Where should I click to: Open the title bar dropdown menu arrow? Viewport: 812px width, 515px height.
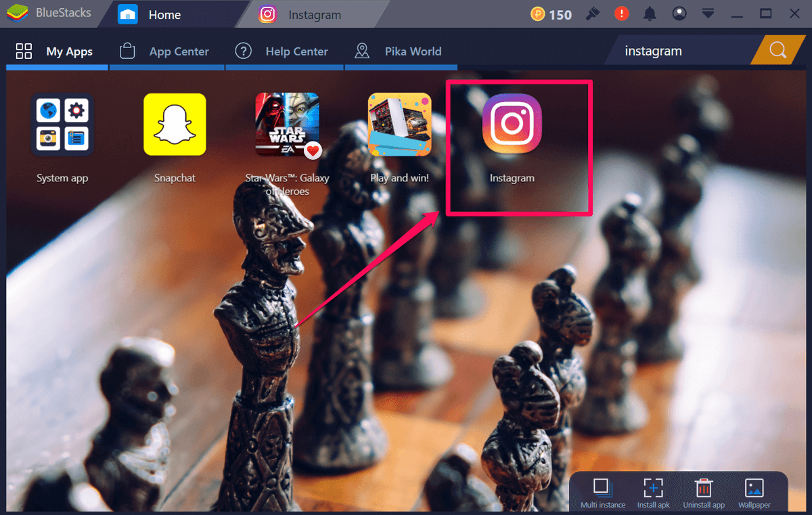pyautogui.click(x=708, y=14)
